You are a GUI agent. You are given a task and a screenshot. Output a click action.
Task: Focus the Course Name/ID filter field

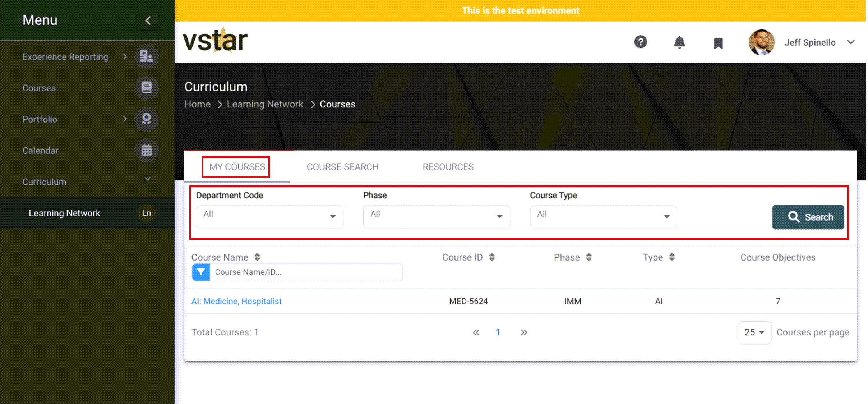306,272
